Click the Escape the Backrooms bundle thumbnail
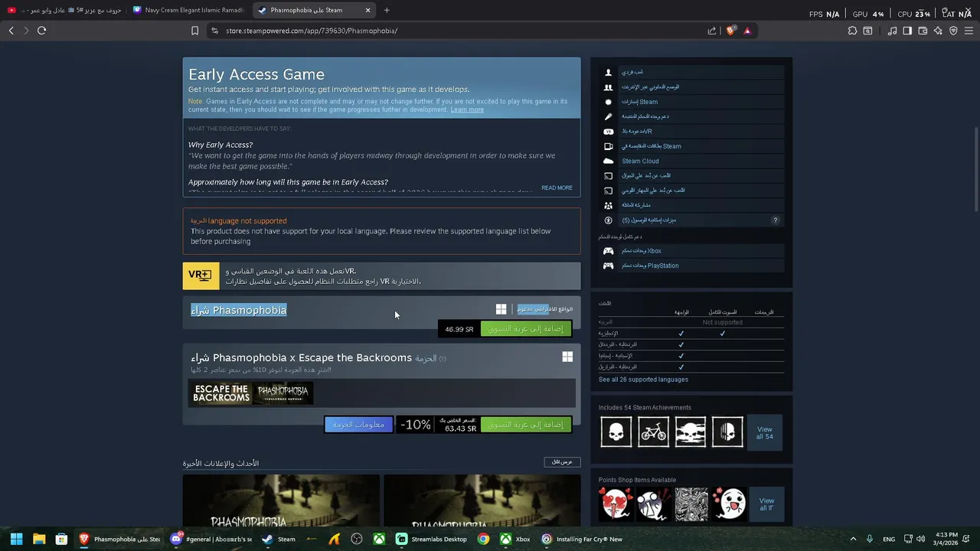This screenshot has width=980, height=551. (221, 393)
